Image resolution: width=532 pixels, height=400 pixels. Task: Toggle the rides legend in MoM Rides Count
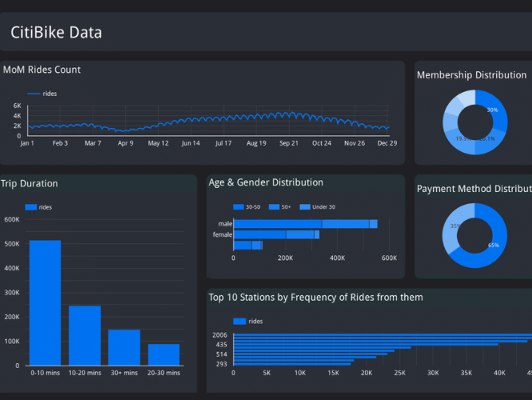42,94
